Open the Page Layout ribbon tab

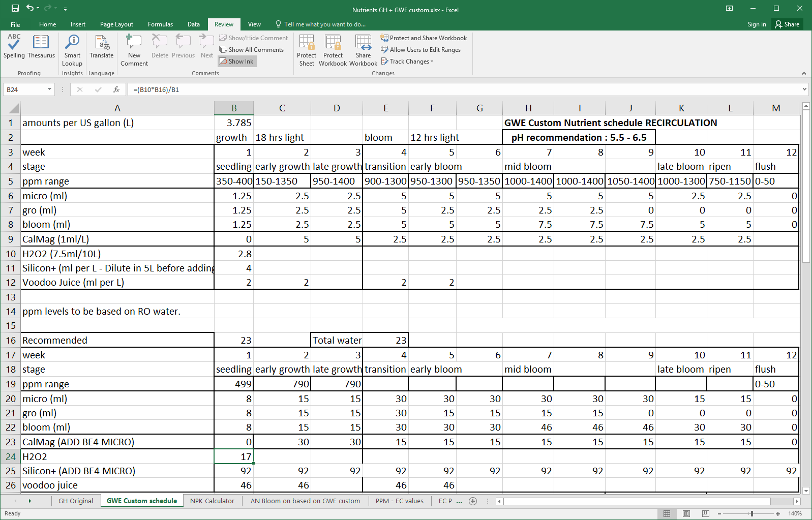pyautogui.click(x=116, y=24)
